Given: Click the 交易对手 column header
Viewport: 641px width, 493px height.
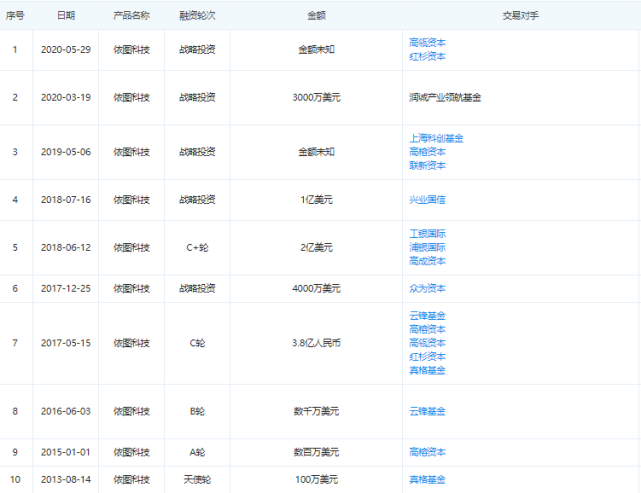Looking at the screenshot, I should tap(521, 16).
